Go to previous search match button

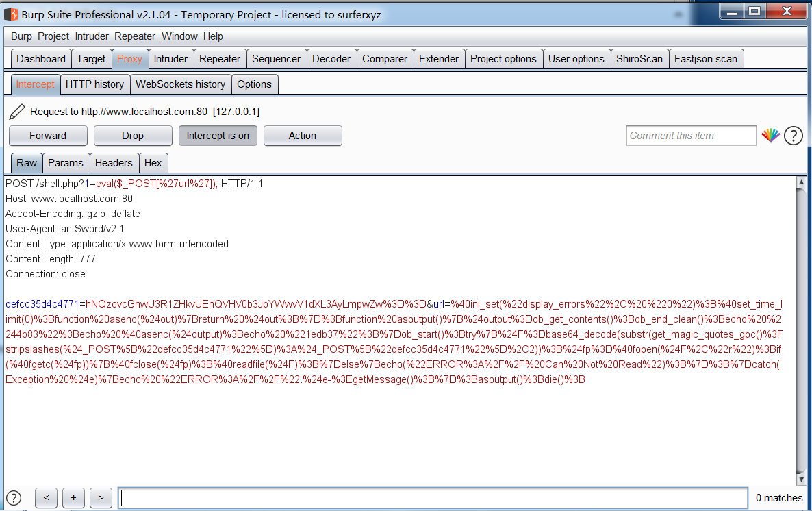click(x=46, y=498)
